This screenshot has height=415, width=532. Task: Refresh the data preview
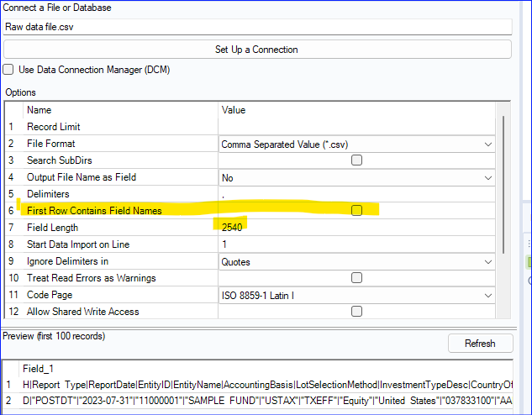[479, 344]
